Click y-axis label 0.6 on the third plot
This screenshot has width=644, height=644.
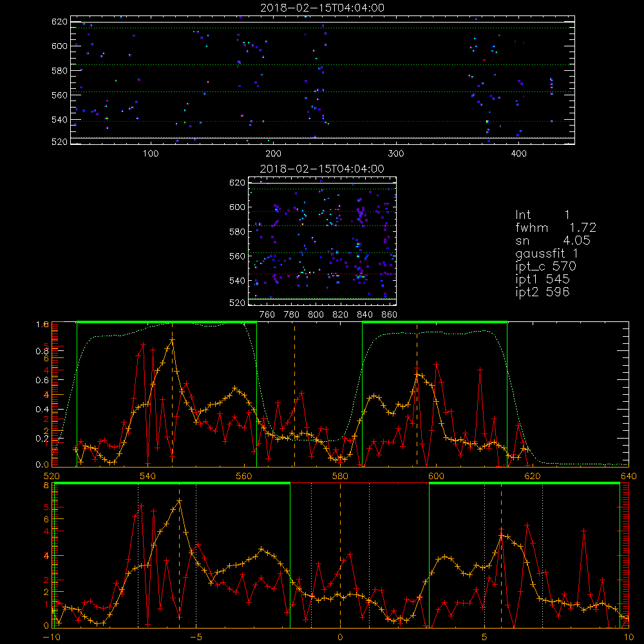click(43, 381)
